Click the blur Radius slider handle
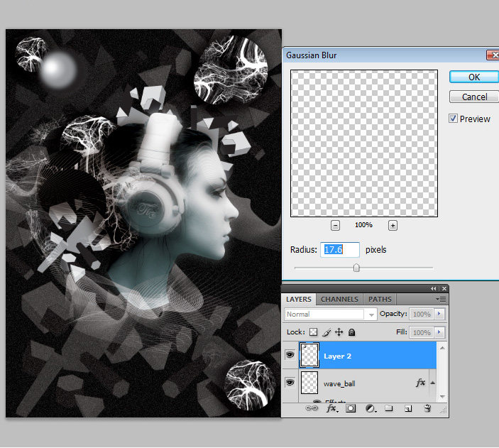Screen dimensions: 499x448 [356, 268]
